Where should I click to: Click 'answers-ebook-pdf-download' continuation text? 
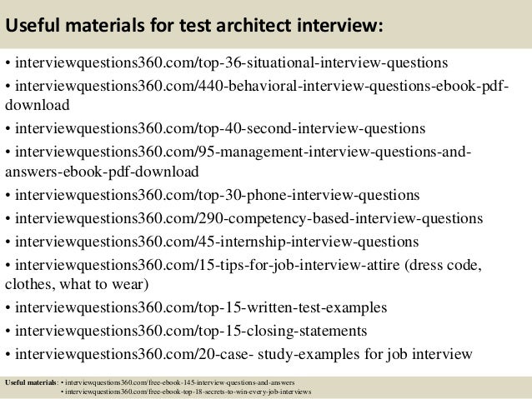pos(102,172)
